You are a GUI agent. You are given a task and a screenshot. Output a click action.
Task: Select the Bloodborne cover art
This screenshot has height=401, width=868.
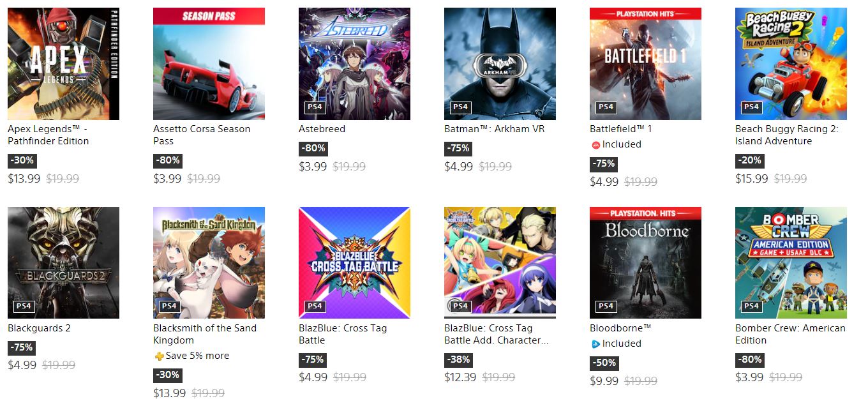[645, 262]
